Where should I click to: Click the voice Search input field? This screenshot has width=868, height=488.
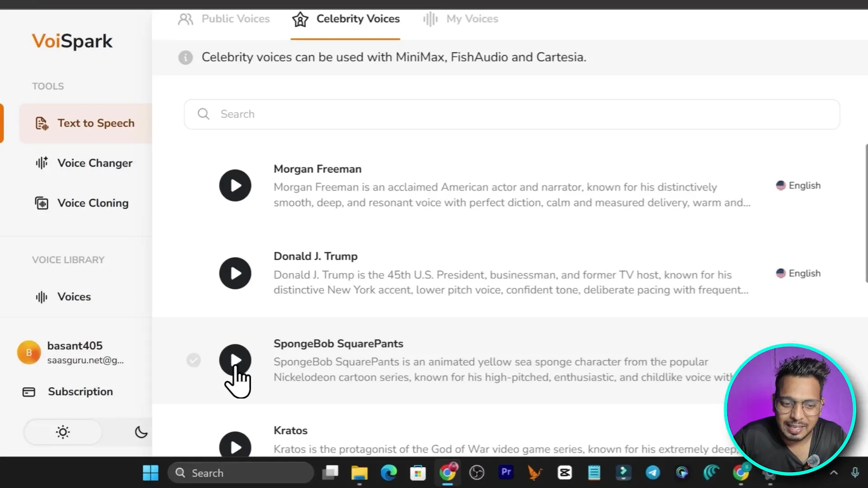[x=511, y=114]
